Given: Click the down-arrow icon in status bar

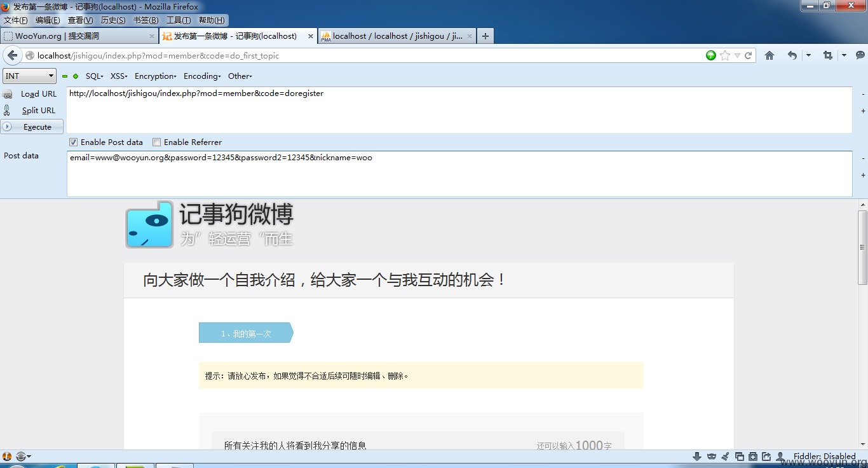Looking at the screenshot, I should coord(696,457).
